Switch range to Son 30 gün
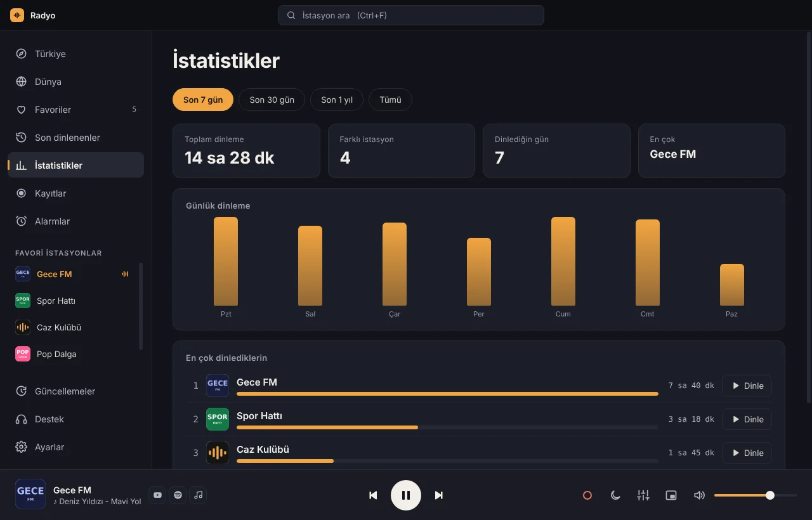This screenshot has height=520, width=812. [272, 100]
